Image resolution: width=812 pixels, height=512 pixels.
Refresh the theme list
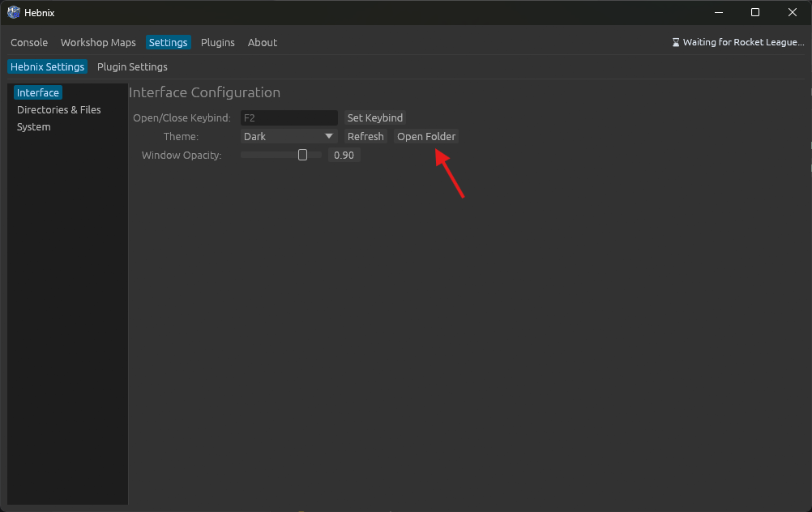365,137
